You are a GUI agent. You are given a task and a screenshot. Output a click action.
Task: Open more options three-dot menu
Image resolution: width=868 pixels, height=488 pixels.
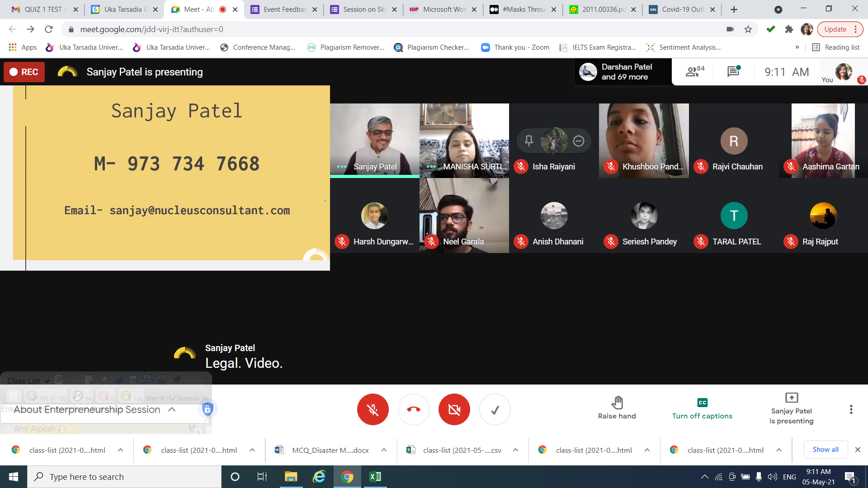(x=851, y=409)
